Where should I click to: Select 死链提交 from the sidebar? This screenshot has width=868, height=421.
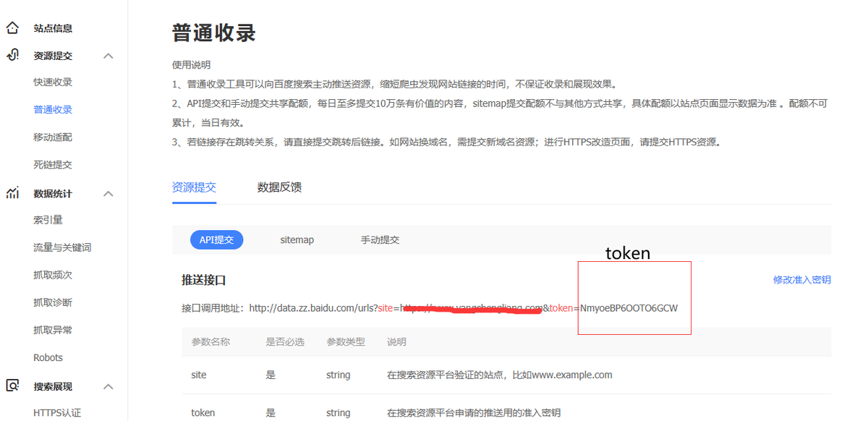tap(50, 164)
